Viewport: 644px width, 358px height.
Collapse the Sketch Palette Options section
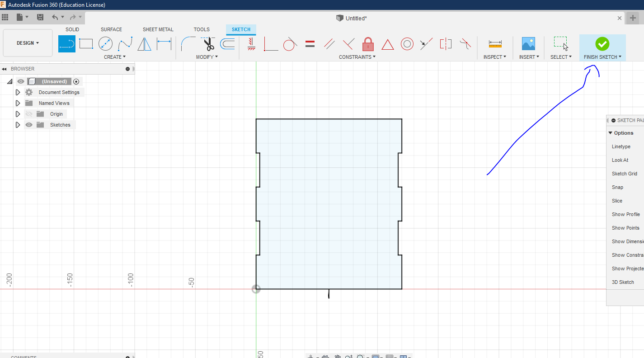click(x=611, y=133)
